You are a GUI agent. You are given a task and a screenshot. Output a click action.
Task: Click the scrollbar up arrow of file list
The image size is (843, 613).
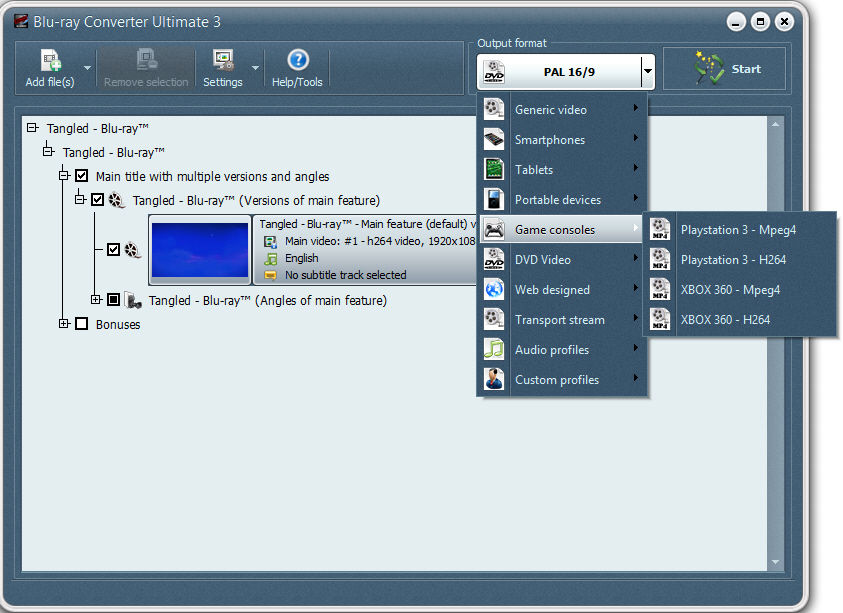[775, 125]
